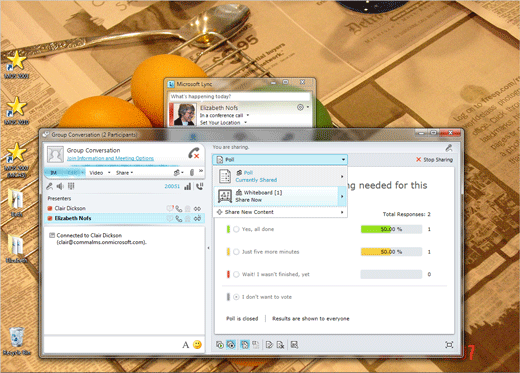The height and width of the screenshot is (373, 520).
Task: Click the edit poll icon in toolbar
Action: point(269,345)
